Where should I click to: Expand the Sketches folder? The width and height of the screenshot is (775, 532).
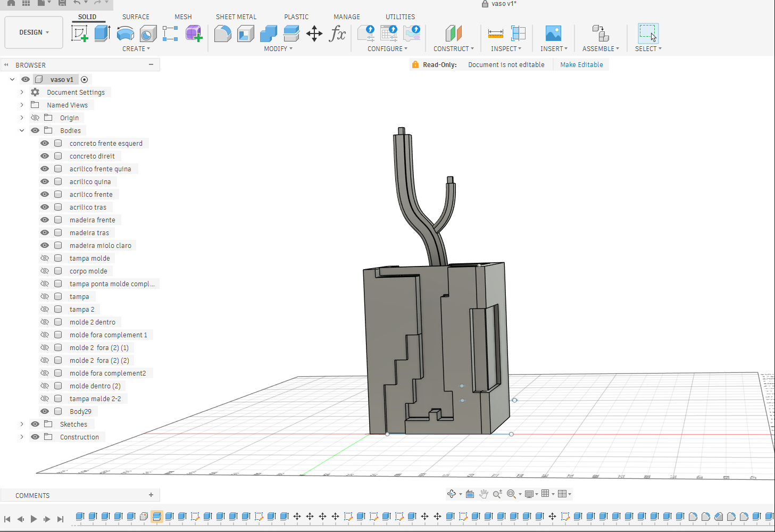[x=22, y=424]
